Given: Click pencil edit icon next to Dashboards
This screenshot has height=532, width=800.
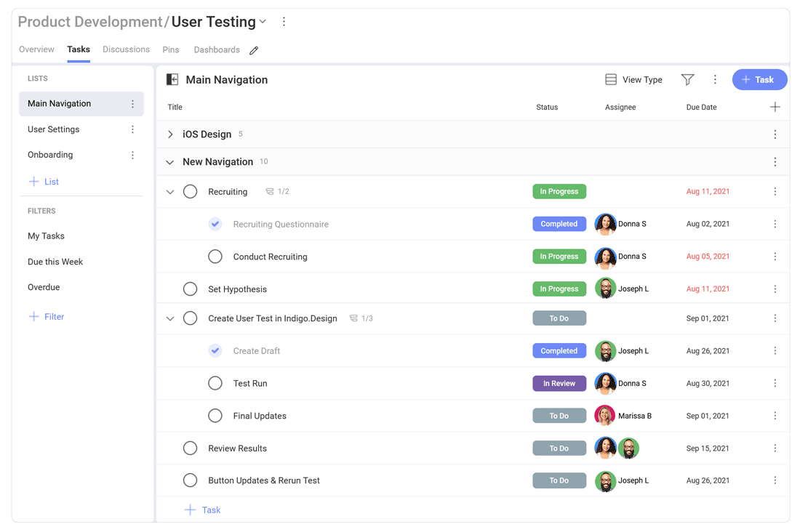Looking at the screenshot, I should click(x=254, y=51).
